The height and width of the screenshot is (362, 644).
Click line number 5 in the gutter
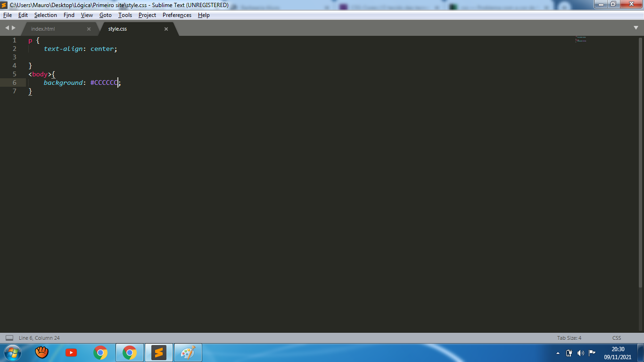(x=15, y=74)
